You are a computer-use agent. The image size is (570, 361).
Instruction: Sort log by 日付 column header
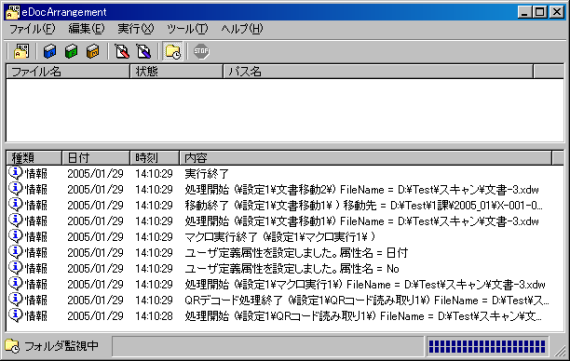pyautogui.click(x=96, y=158)
